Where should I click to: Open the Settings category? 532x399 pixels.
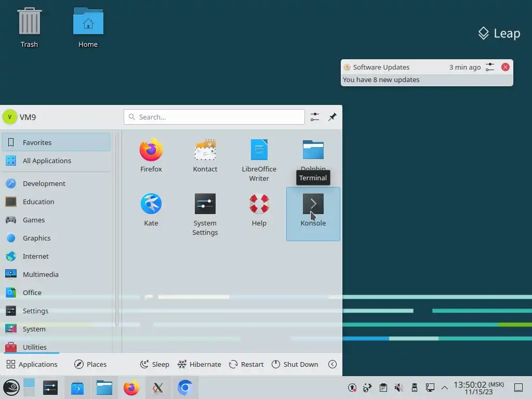pos(56,311)
